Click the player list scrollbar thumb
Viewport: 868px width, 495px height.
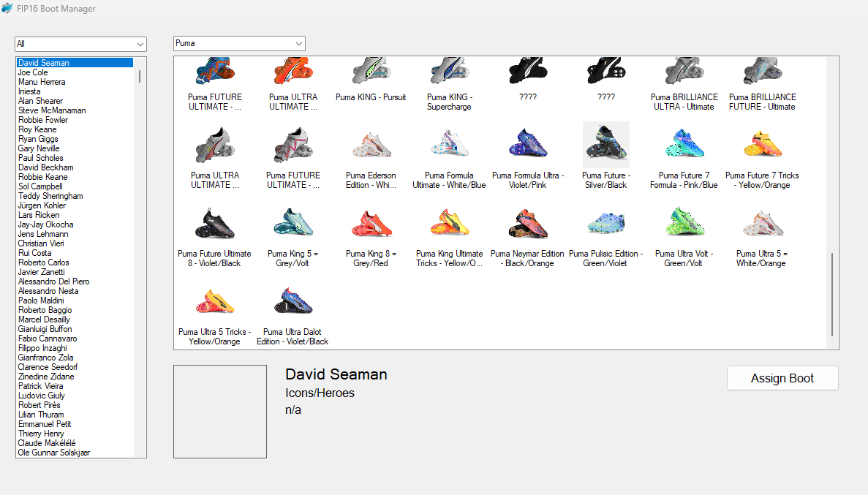[x=140, y=77]
